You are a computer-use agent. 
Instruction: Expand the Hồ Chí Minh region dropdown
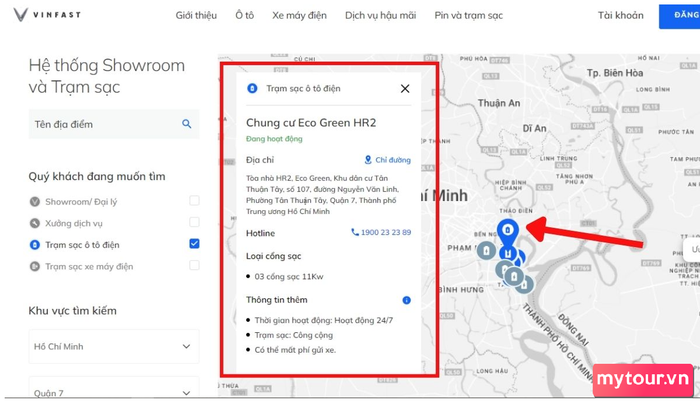pyautogui.click(x=114, y=347)
